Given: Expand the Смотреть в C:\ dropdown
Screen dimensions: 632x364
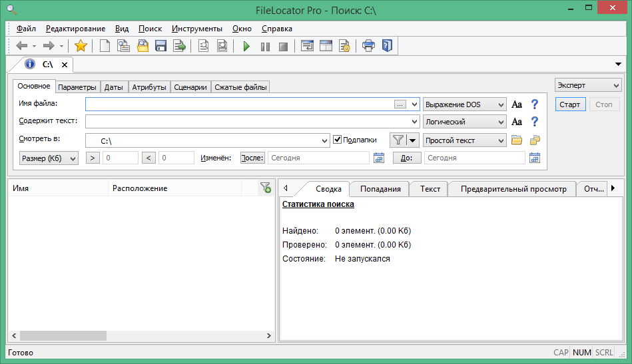Looking at the screenshot, I should coord(324,141).
